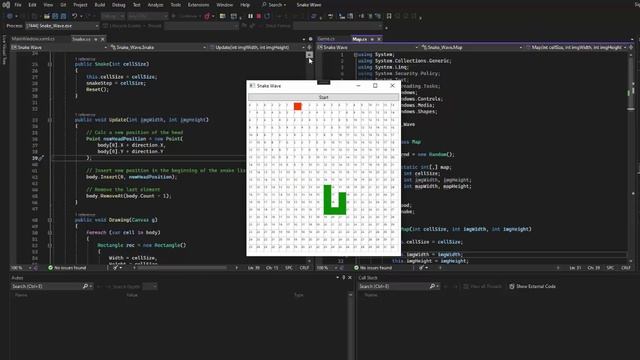The image size is (640, 360).
Task: Collapse the foreach block at line 50
Action: [x=49, y=233]
